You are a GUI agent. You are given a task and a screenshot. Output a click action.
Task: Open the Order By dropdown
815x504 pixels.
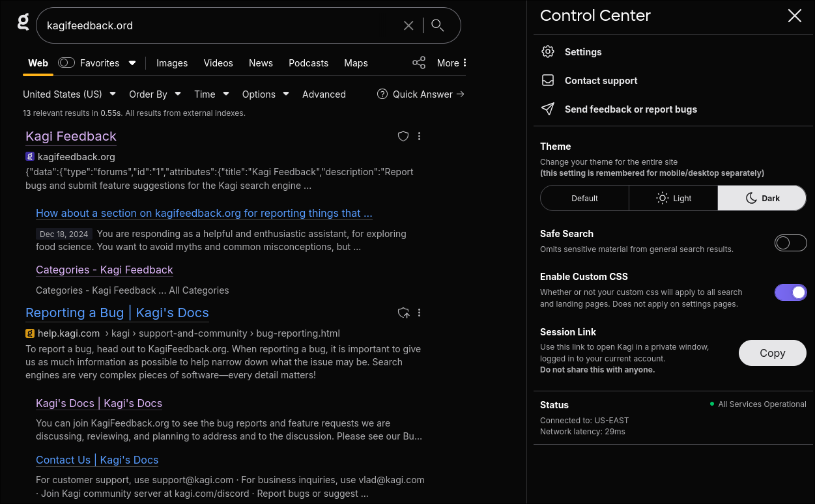pyautogui.click(x=155, y=94)
